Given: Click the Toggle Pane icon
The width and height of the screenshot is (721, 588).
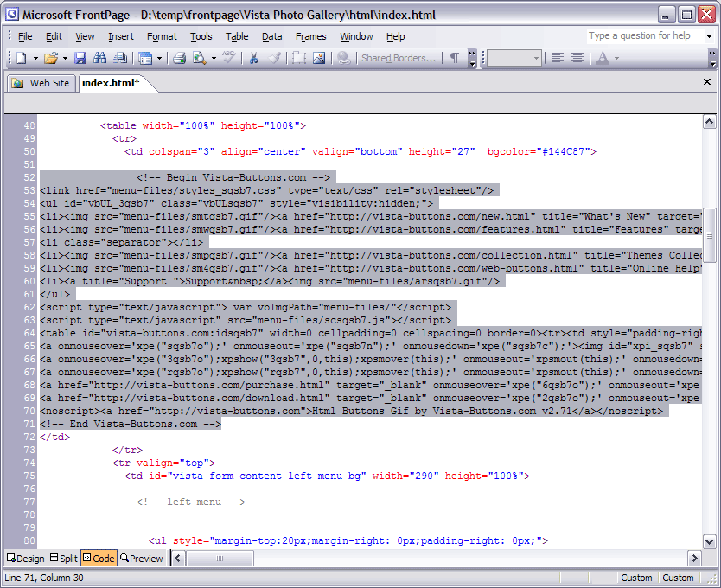Looking at the screenshot, I should pyautogui.click(x=145, y=58).
